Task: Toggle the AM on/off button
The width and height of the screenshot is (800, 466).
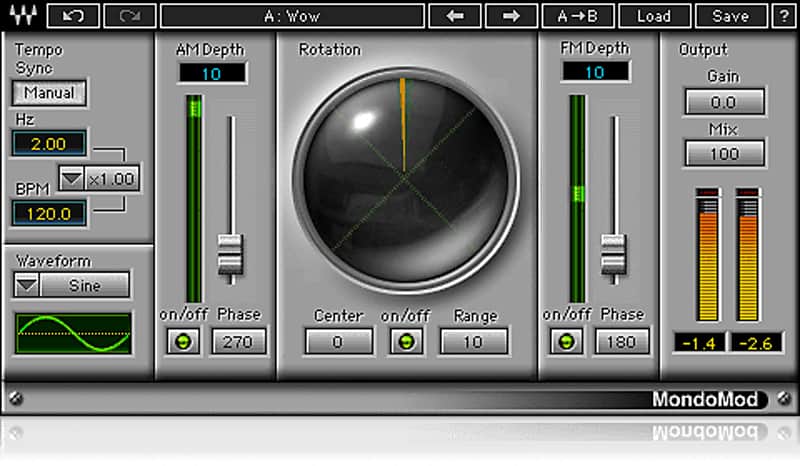Action: tap(183, 341)
